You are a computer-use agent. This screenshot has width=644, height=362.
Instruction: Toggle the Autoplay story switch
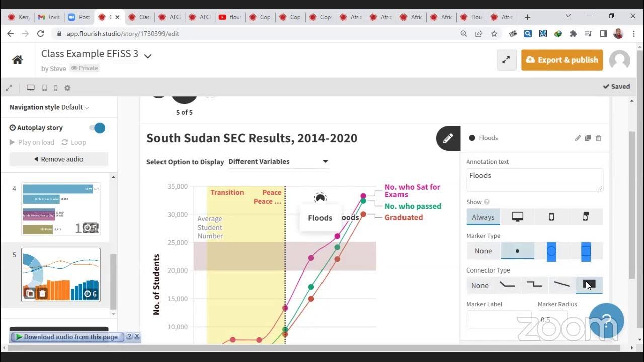[98, 128]
